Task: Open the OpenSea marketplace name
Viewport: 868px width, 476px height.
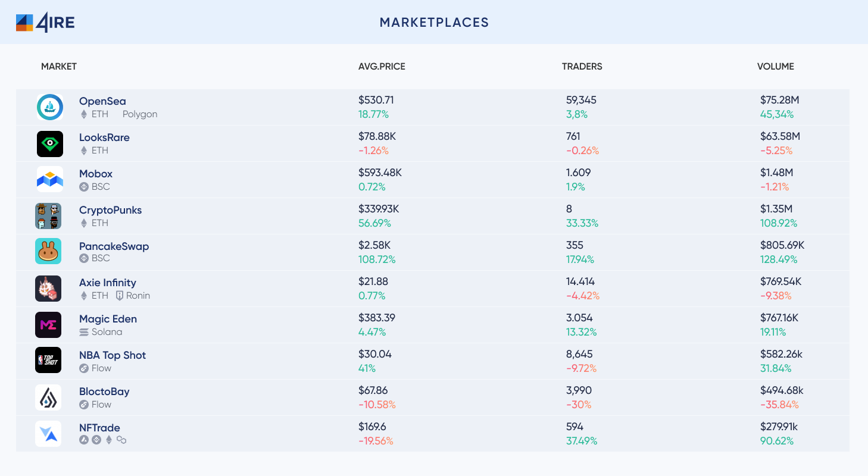Action: click(x=102, y=101)
